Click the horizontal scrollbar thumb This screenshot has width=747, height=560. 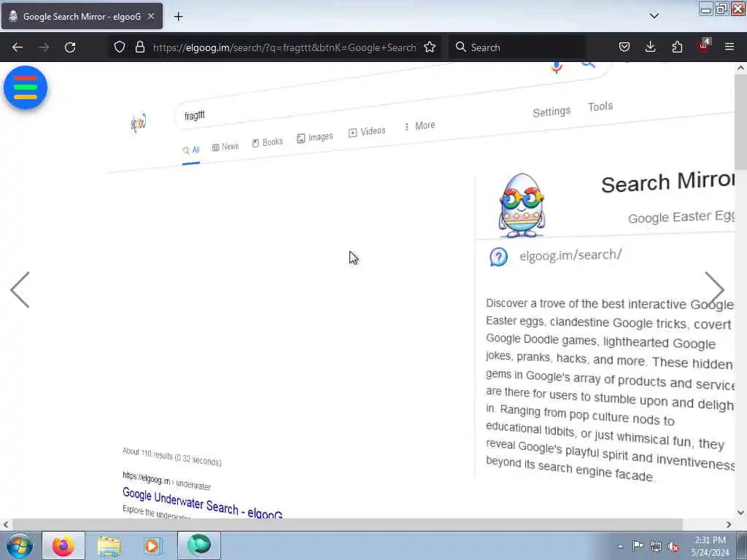tap(347, 524)
